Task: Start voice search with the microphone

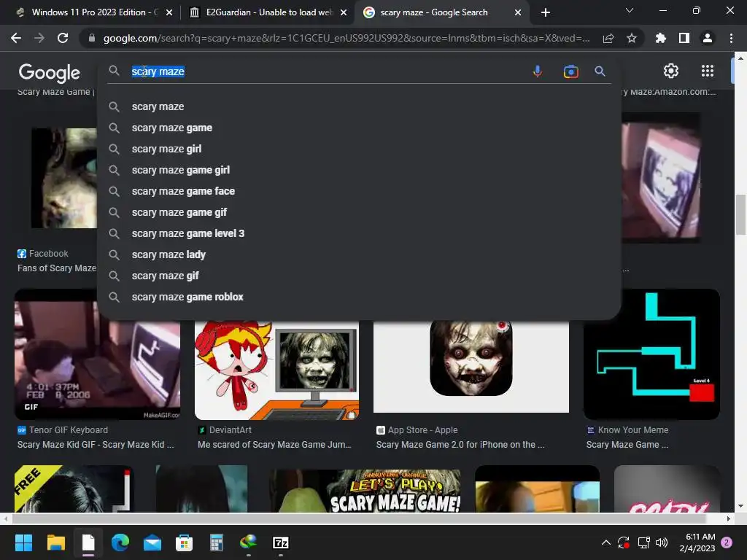Action: tap(538, 71)
